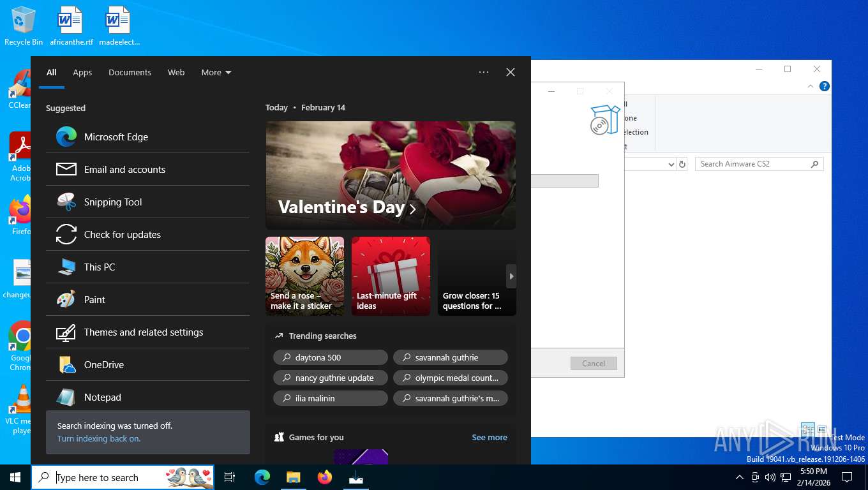Click See more games link

[x=490, y=437]
